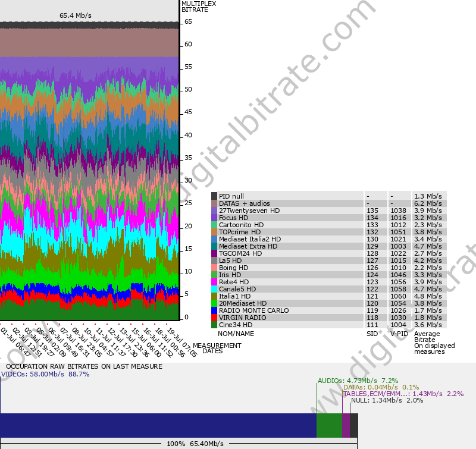Click V-PID value 1058 for Canale5 HD
The width and height of the screenshot is (476, 449).
click(398, 289)
